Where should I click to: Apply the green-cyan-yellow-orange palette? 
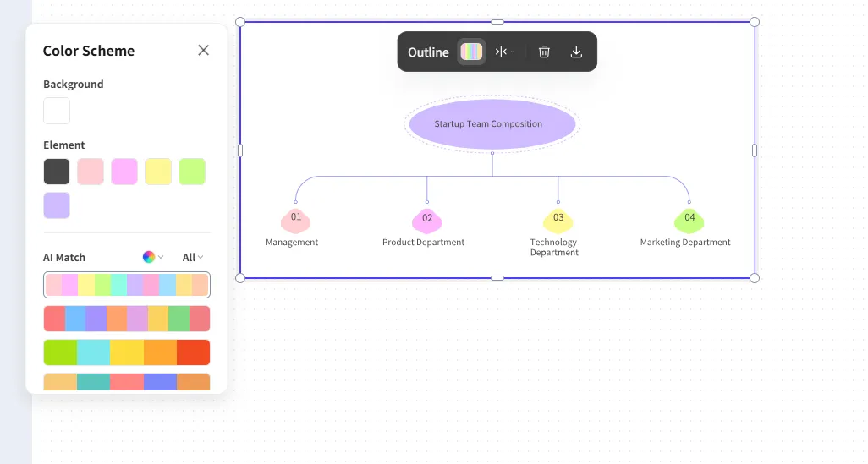tap(127, 352)
